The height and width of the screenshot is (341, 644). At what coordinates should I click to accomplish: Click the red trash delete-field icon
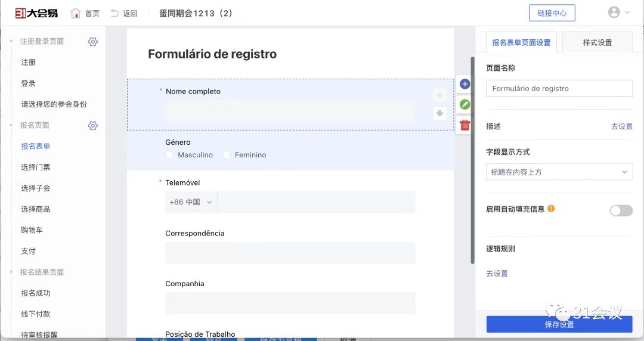(x=465, y=125)
